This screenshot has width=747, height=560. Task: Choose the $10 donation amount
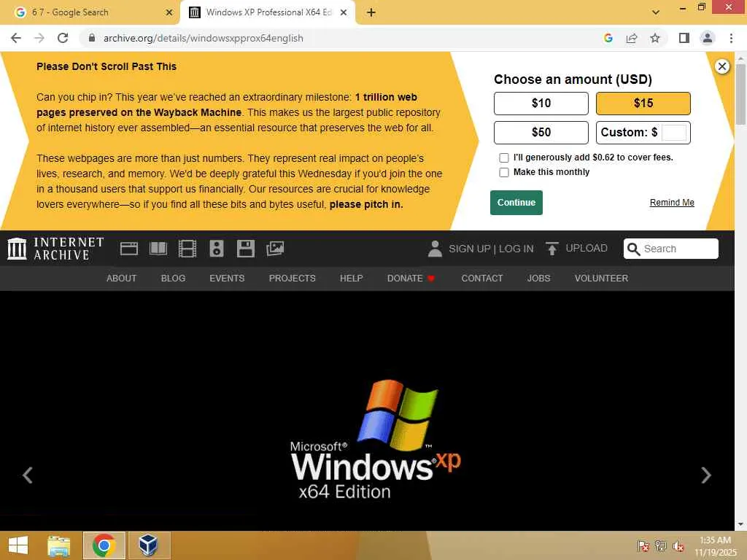(x=541, y=104)
